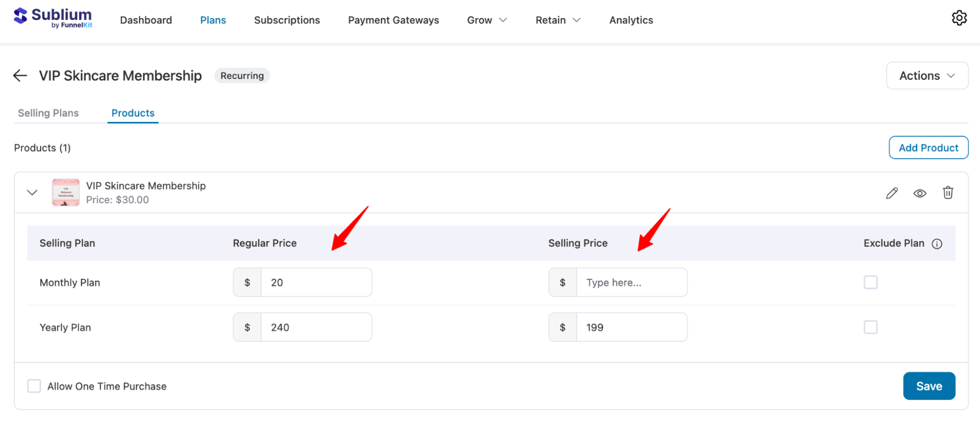This screenshot has height=431, width=980.
Task: Click the Monthly Plan row label
Action: click(x=70, y=283)
